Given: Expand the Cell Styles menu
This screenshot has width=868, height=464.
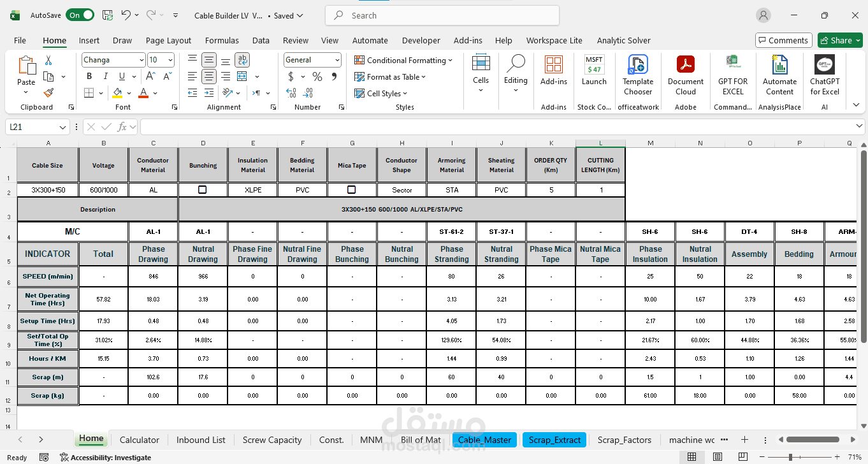Looking at the screenshot, I should coord(381,93).
